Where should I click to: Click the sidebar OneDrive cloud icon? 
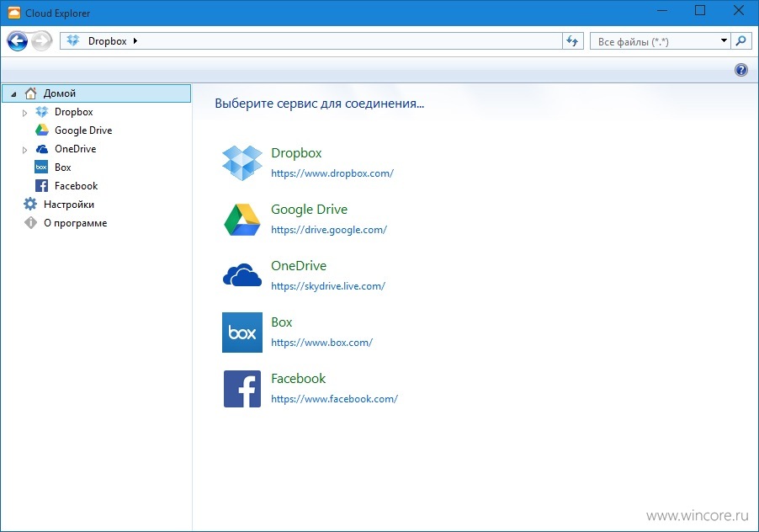(x=42, y=149)
